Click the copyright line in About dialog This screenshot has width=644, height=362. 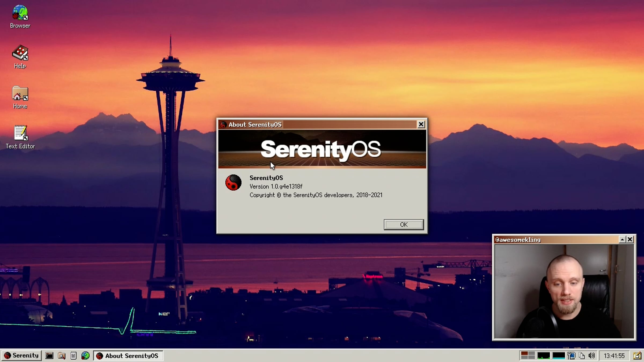(x=316, y=195)
